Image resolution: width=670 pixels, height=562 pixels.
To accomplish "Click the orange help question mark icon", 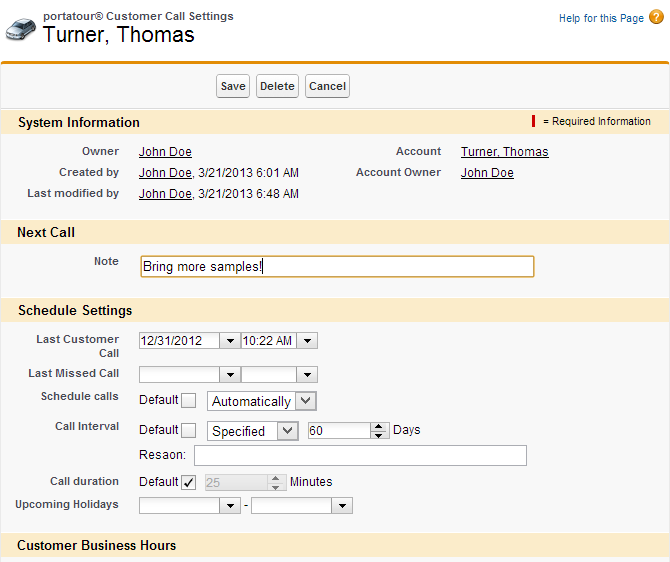I will coord(656,18).
